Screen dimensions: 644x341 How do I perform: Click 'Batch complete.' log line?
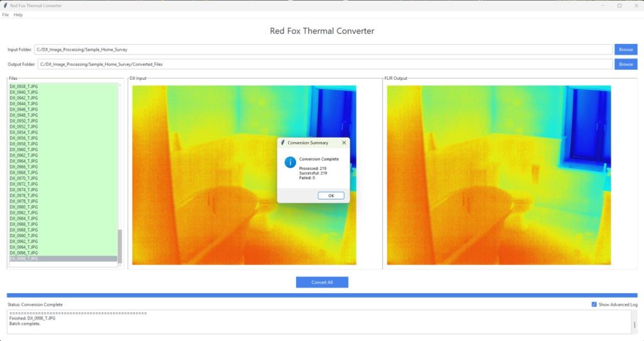25,324
